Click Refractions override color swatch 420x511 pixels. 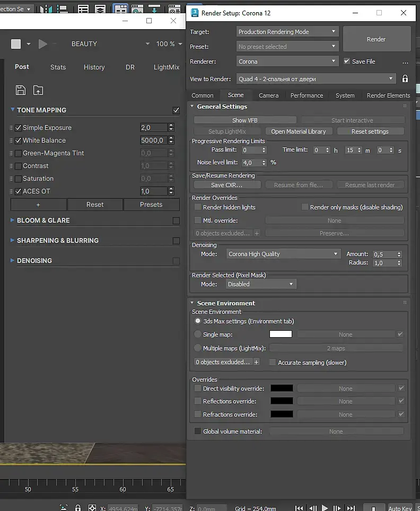[282, 414]
